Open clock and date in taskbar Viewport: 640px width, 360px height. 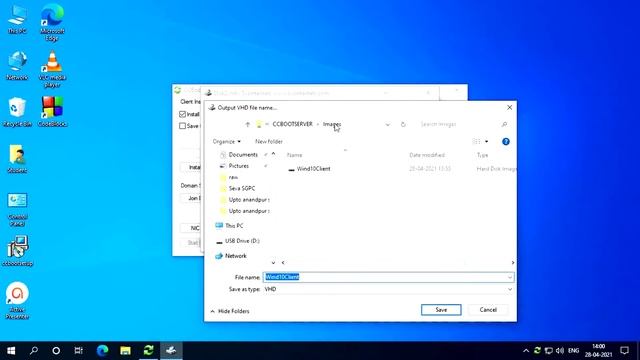tap(598, 351)
